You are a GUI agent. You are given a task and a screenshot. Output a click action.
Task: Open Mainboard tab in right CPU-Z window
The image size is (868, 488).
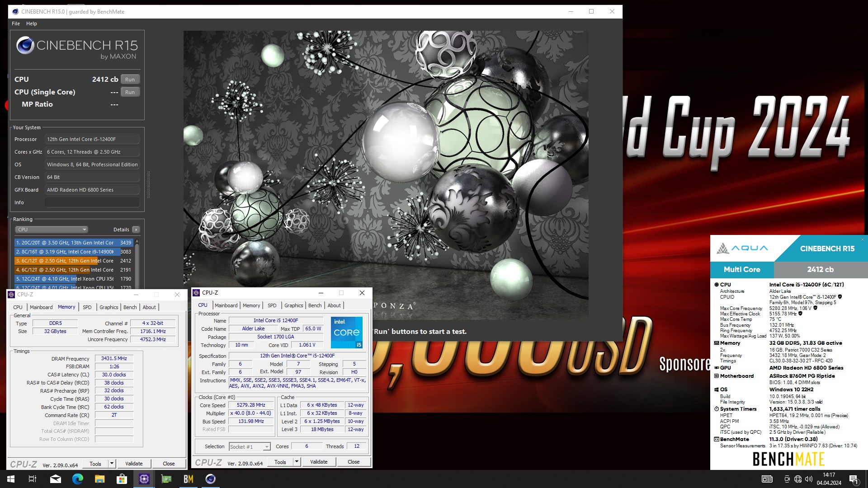[226, 305]
